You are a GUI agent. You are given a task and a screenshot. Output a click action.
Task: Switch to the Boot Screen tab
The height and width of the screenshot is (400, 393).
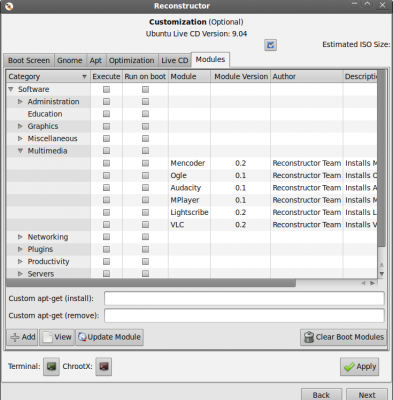[x=29, y=60]
